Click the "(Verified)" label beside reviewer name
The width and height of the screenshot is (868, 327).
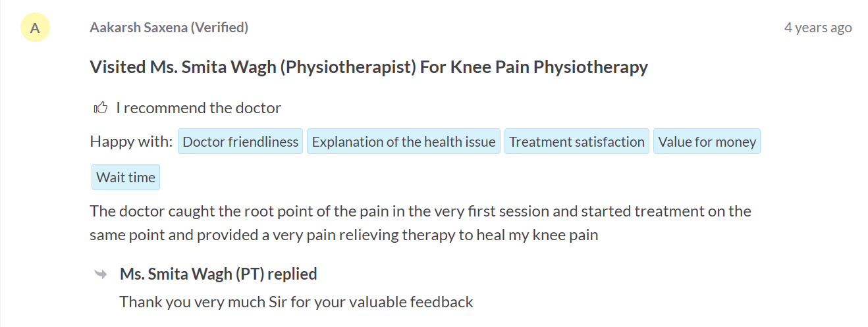(x=219, y=28)
